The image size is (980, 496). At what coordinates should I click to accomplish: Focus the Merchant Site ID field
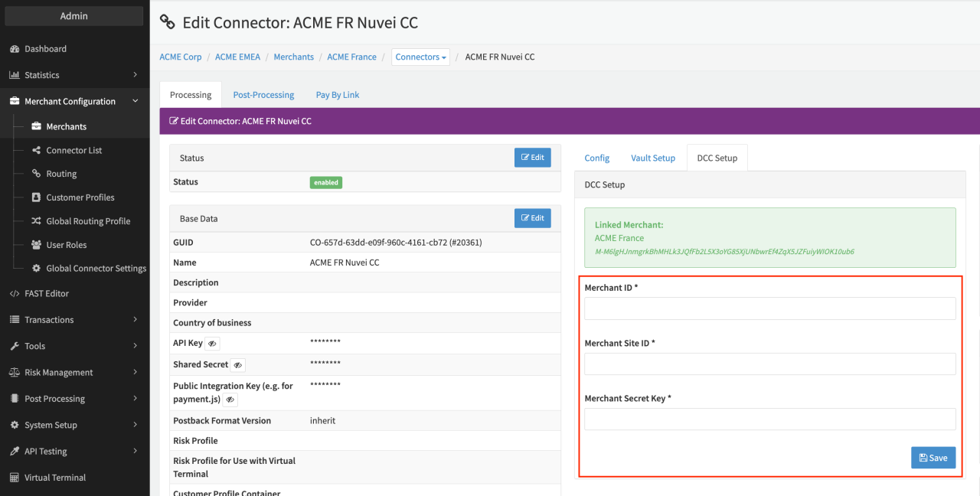[x=769, y=364]
